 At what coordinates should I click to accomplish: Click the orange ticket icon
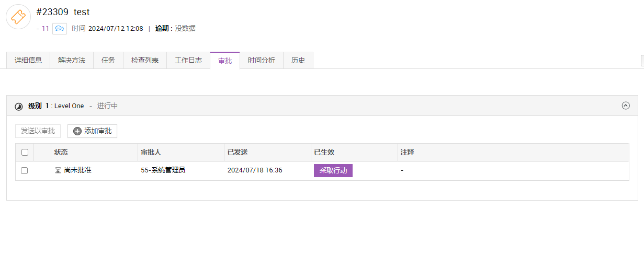18,17
